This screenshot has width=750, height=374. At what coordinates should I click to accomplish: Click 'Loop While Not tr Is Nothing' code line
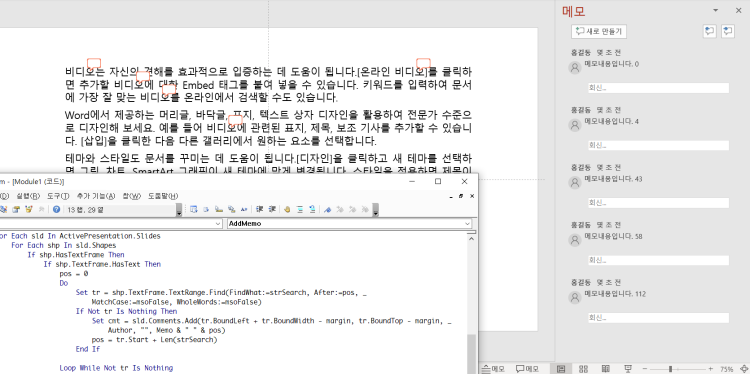coord(116,368)
